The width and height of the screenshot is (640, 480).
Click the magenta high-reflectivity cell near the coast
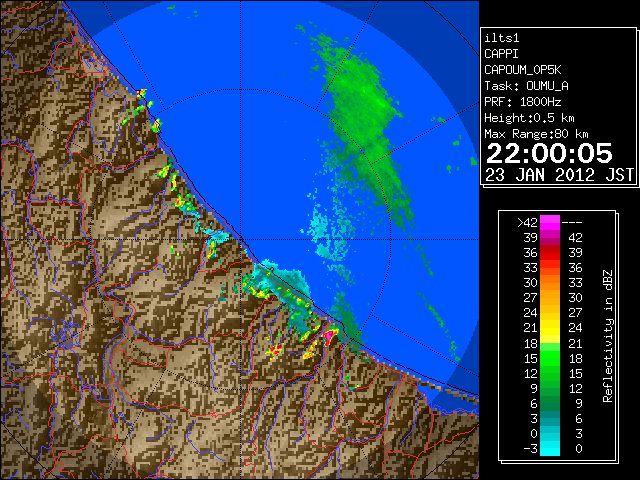[x=329, y=336]
